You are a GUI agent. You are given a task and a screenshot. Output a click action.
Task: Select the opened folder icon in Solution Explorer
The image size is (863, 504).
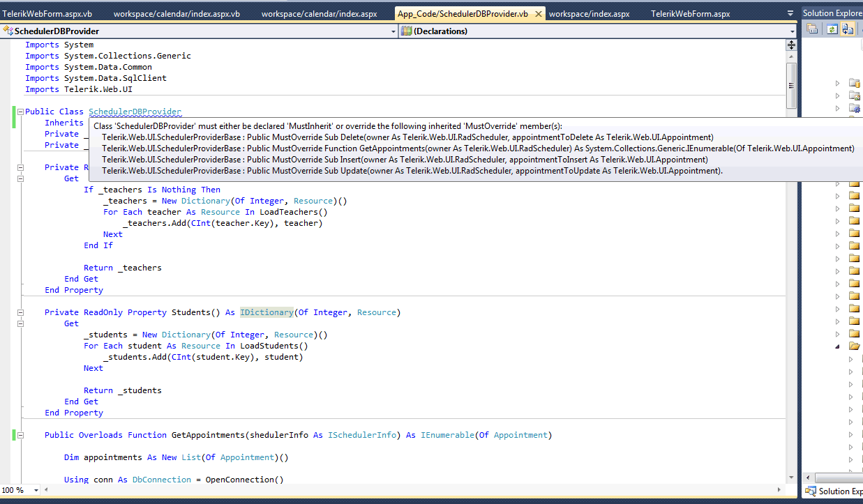click(855, 346)
